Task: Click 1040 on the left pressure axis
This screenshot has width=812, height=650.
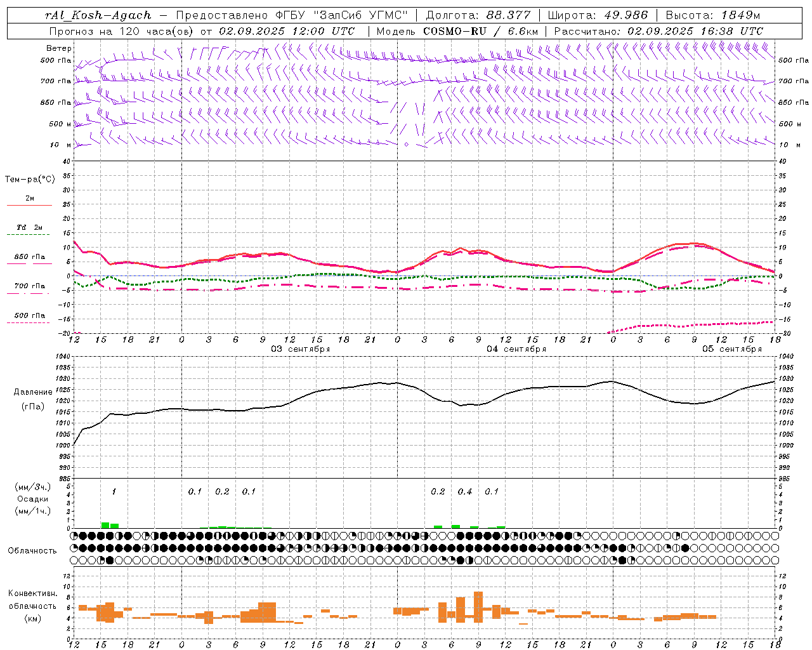Action: coord(62,357)
